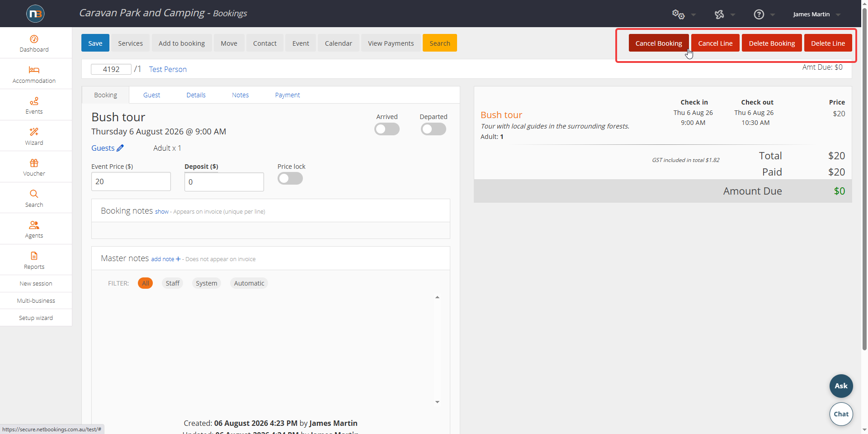Open the Chat bubble
This screenshot has width=868, height=434.
841,414
